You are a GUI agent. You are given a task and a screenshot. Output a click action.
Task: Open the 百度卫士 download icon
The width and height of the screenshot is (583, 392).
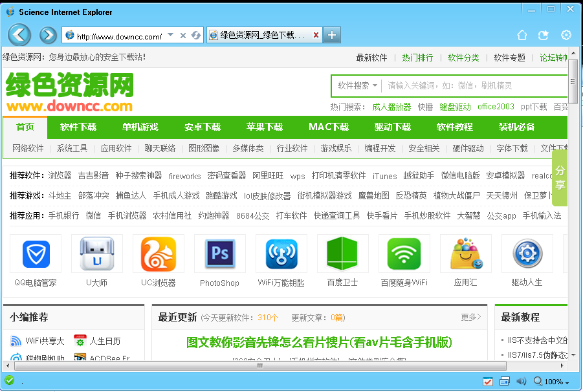pyautogui.click(x=342, y=255)
